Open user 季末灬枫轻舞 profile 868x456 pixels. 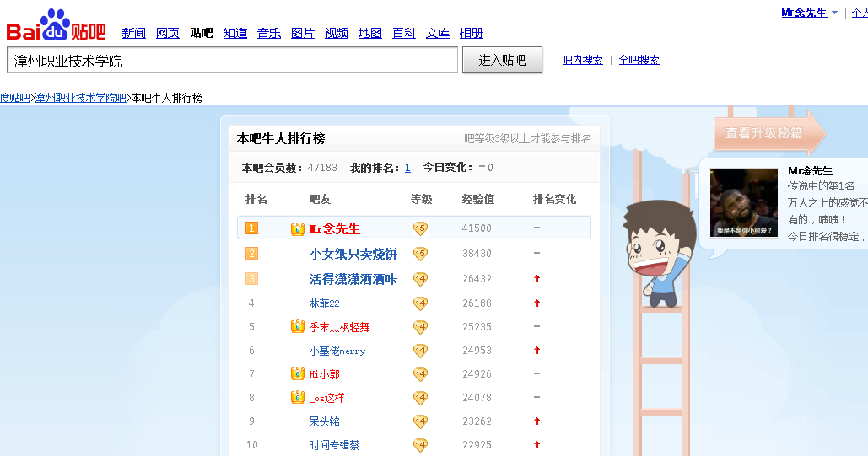point(339,327)
